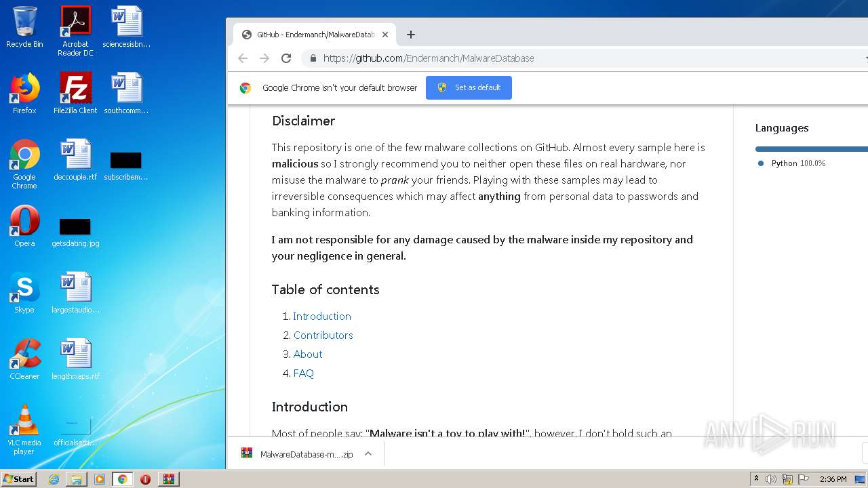Open the Recycle Bin desktop icon

pyautogui.click(x=24, y=27)
